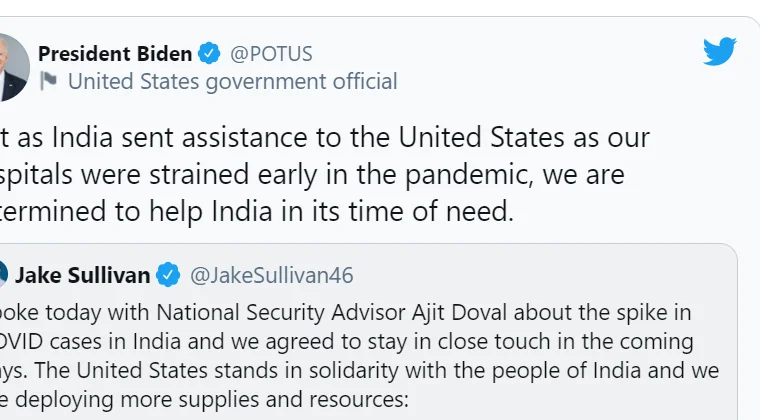Visit the @POTUS handle link
Screen dimensions: 760x420
[270, 52]
